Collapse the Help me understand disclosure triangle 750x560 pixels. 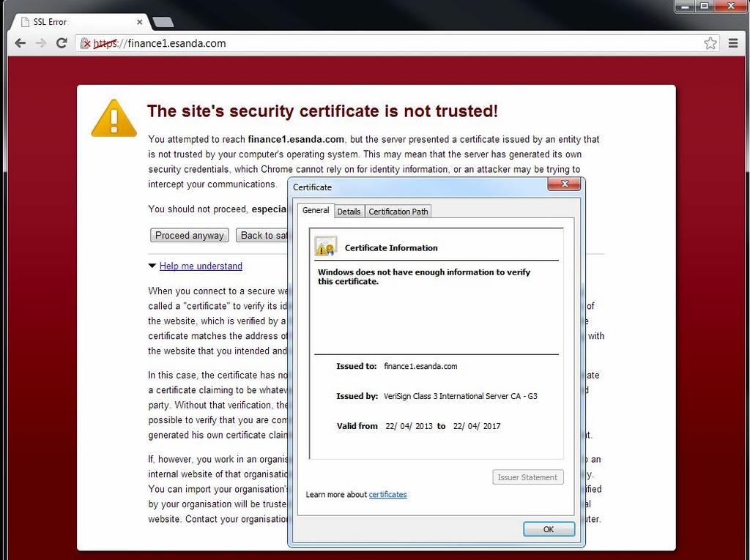(152, 266)
